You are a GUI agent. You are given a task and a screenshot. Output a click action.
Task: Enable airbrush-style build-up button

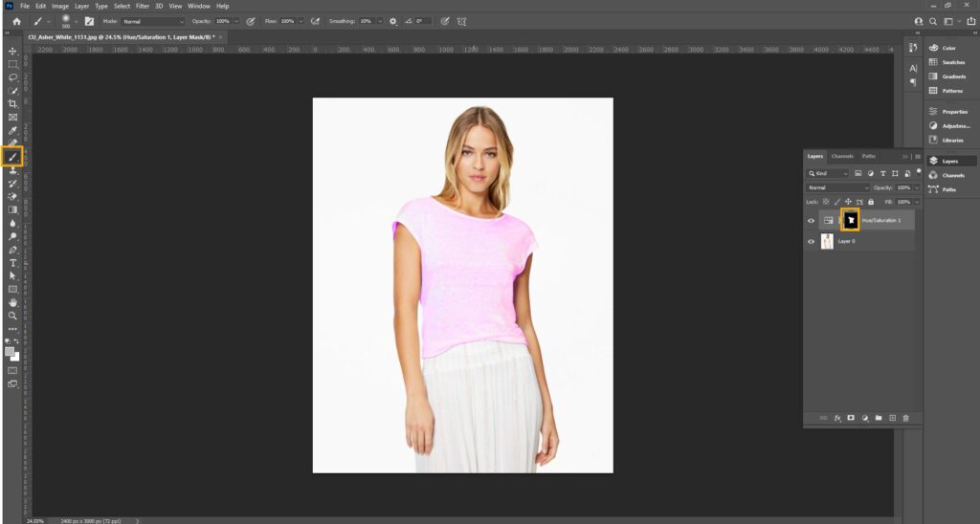[315, 21]
